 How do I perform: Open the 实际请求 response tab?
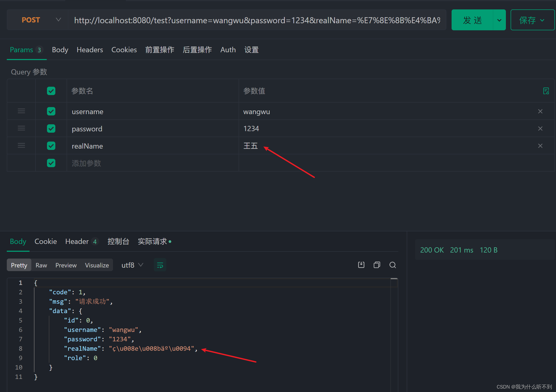click(152, 241)
